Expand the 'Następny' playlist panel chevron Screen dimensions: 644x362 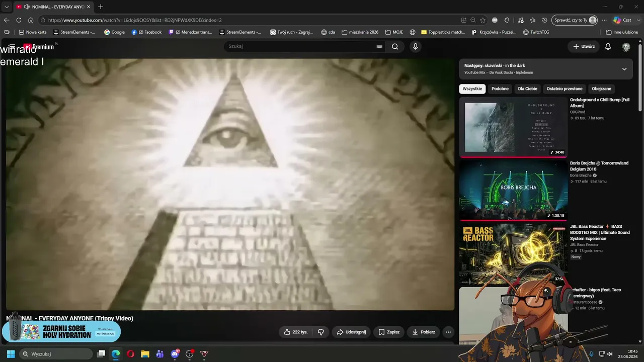click(x=624, y=69)
